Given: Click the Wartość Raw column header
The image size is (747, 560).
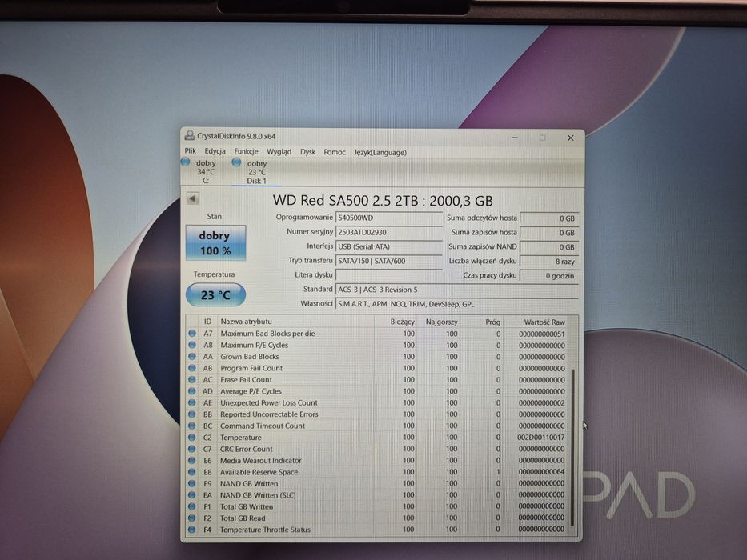Looking at the screenshot, I should point(537,322).
